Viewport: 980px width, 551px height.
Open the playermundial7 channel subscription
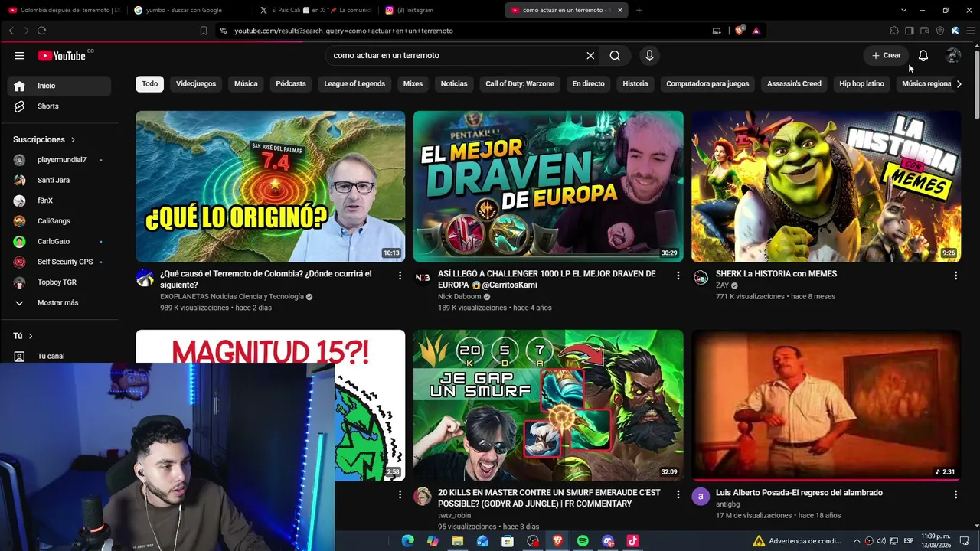click(x=59, y=160)
